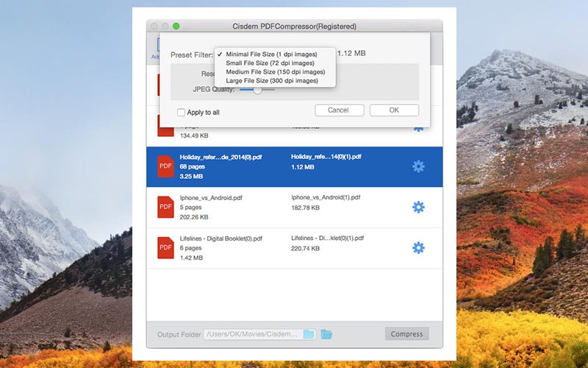
Task: Open output folder with the blue folder icon
Action: (326, 334)
